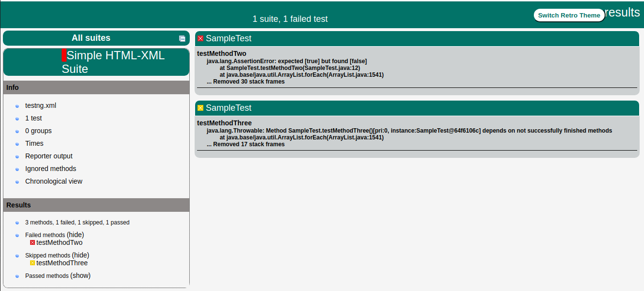Screen dimensions: 644x291
Task: Click the collapse-all icon in All suites header
Action: tap(182, 38)
